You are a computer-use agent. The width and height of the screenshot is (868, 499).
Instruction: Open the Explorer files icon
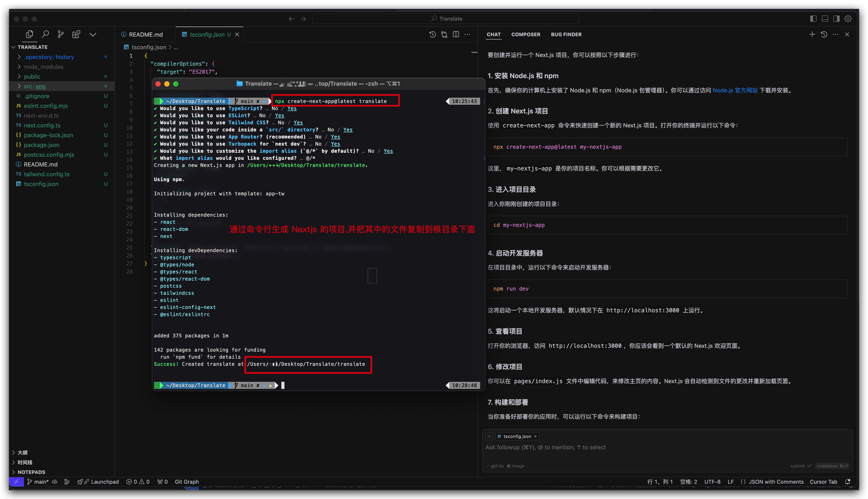30,34
